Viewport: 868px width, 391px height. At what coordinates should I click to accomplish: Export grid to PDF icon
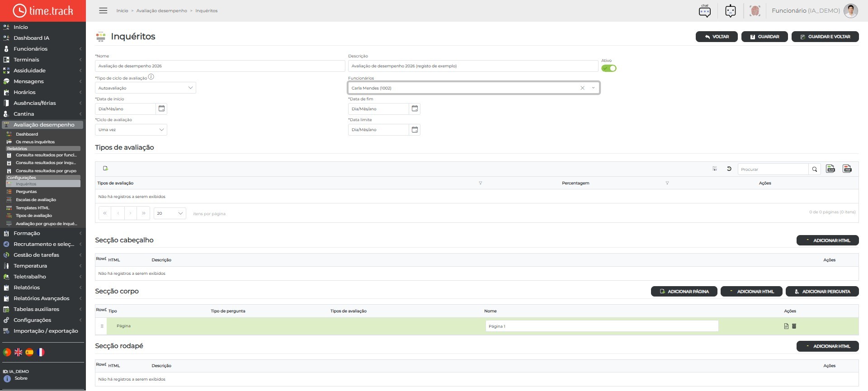[x=847, y=169]
